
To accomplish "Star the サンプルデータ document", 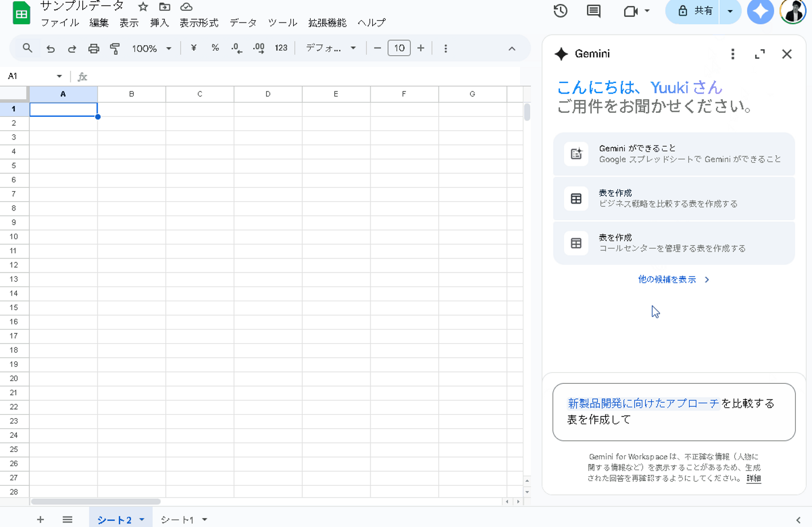I will 143,7.
